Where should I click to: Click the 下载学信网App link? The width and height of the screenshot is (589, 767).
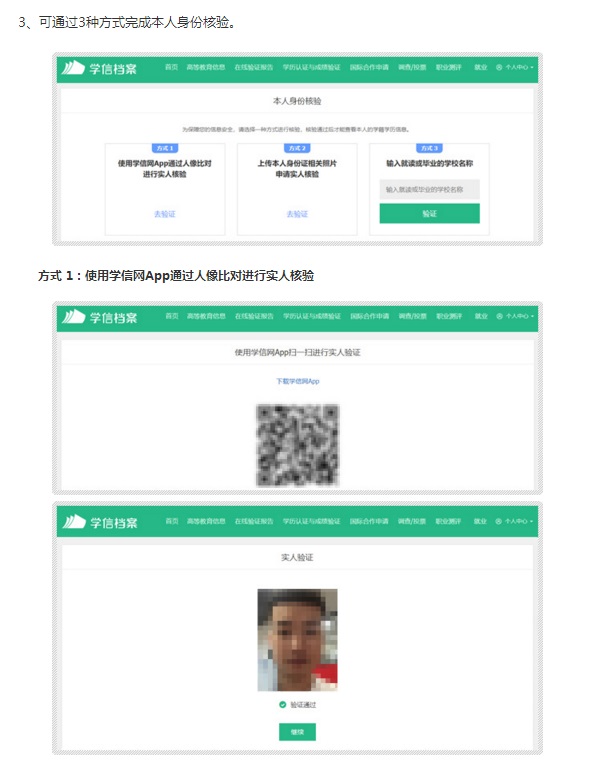(x=297, y=381)
